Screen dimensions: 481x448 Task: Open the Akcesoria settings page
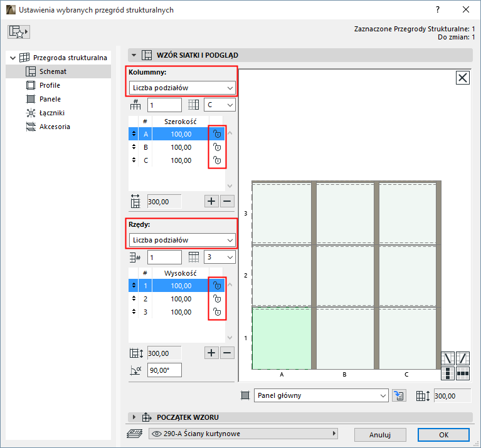[x=55, y=127]
